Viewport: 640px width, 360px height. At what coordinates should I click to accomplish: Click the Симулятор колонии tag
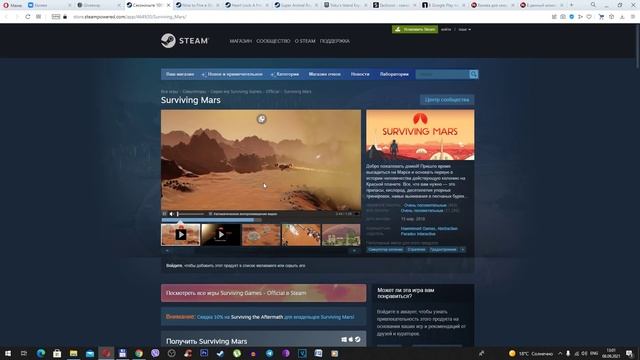coord(385,249)
